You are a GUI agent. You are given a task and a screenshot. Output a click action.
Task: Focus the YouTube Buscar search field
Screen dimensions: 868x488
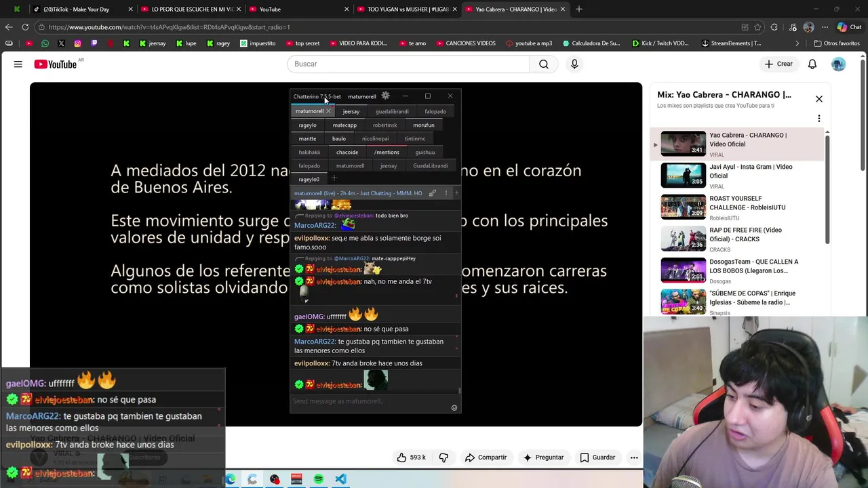[x=408, y=64]
